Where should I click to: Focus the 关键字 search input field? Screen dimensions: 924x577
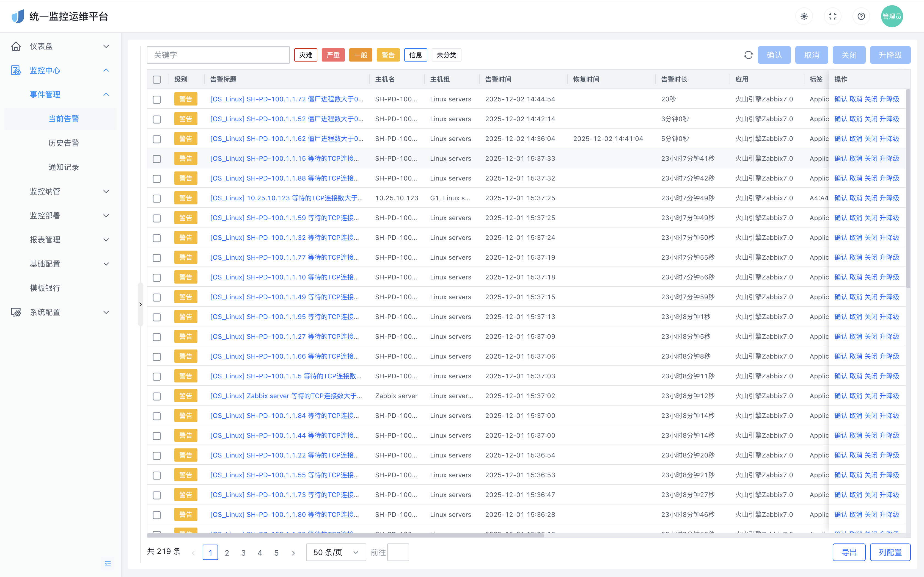218,55
